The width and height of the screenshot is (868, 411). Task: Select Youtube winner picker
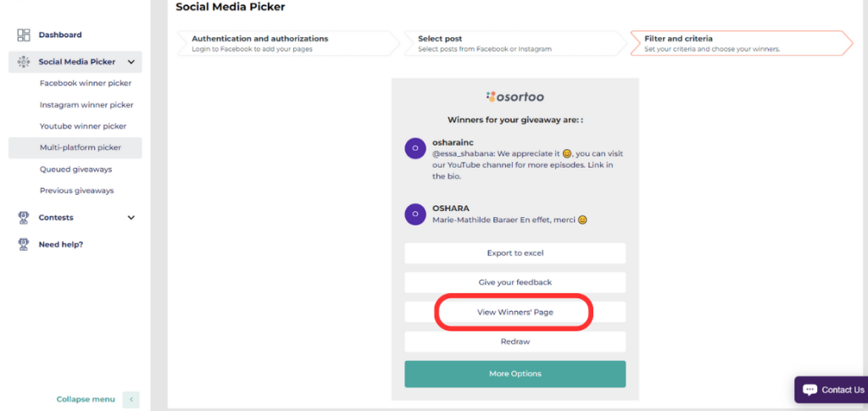(82, 126)
